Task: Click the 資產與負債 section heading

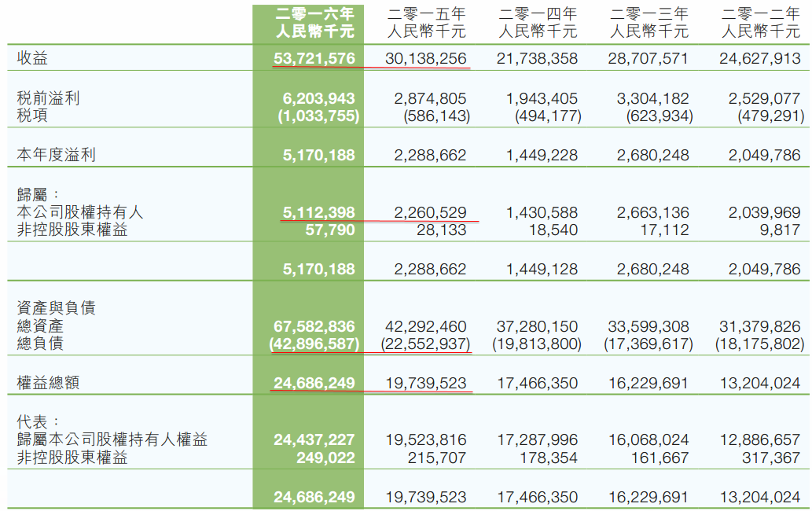Action: (57, 308)
